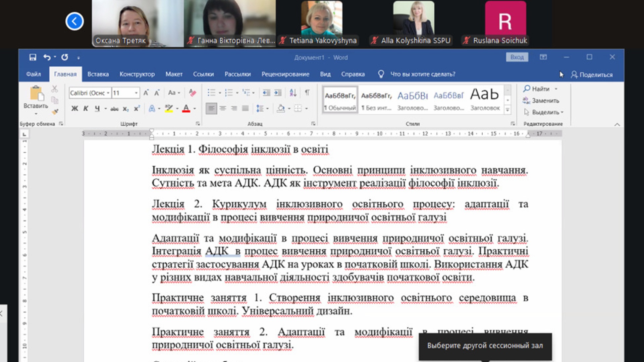Toggle show paragraph marks (¶)

coord(307,93)
